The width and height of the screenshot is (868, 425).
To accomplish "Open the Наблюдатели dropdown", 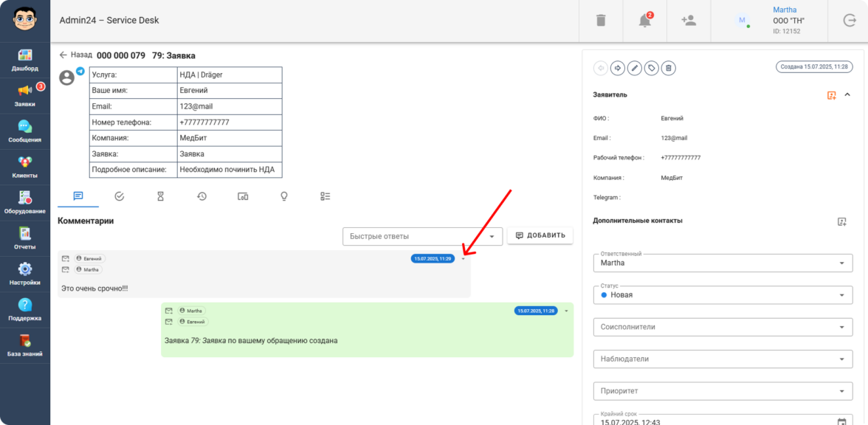I will pyautogui.click(x=723, y=359).
